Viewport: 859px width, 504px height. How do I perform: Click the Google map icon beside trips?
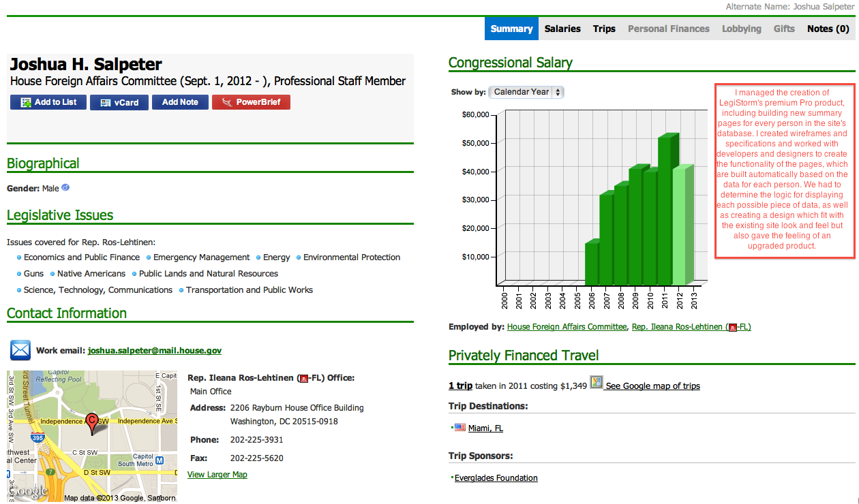point(597,383)
